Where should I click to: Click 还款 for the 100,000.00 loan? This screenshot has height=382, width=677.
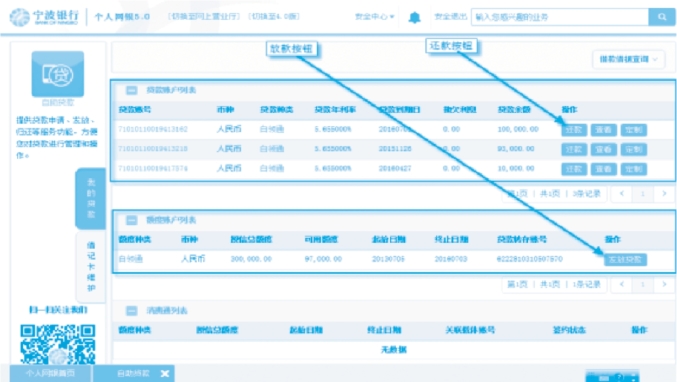[x=574, y=129]
